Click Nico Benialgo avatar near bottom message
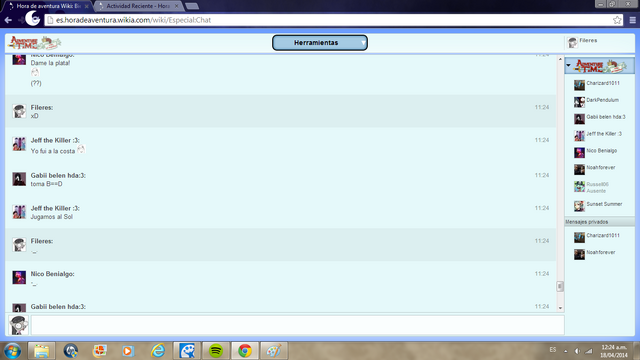 19,277
